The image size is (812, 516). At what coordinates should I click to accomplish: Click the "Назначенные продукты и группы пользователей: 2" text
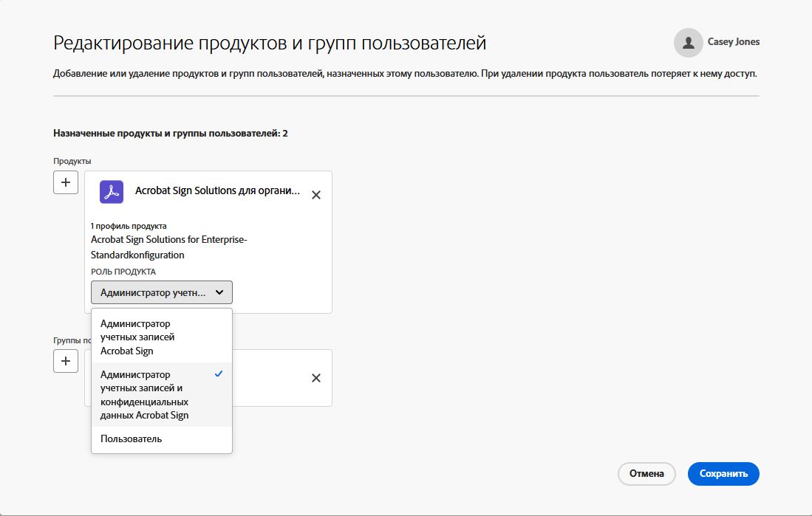pyautogui.click(x=170, y=134)
